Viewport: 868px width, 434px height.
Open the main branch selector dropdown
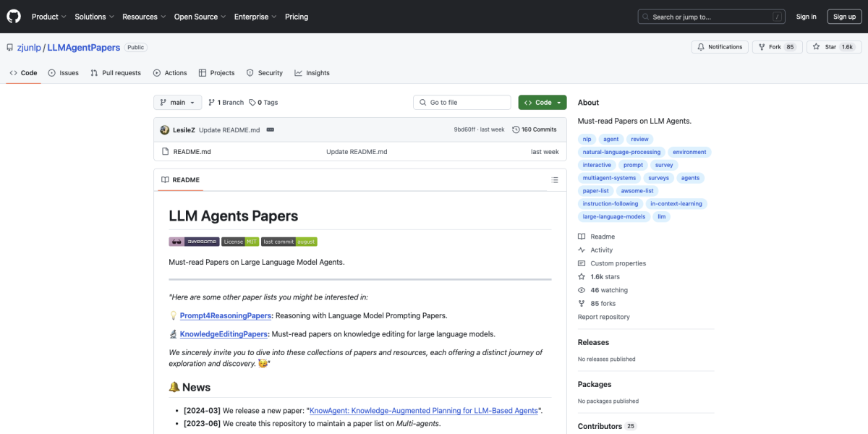(x=177, y=103)
